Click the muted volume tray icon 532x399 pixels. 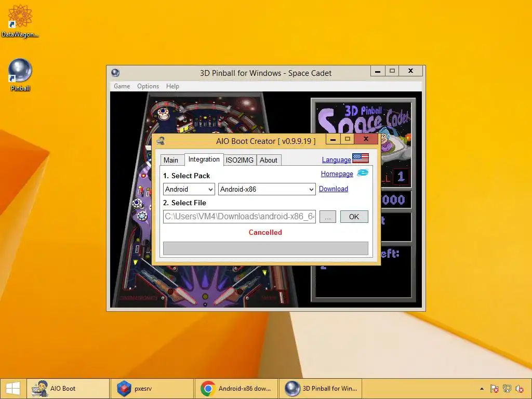pyautogui.click(x=519, y=389)
